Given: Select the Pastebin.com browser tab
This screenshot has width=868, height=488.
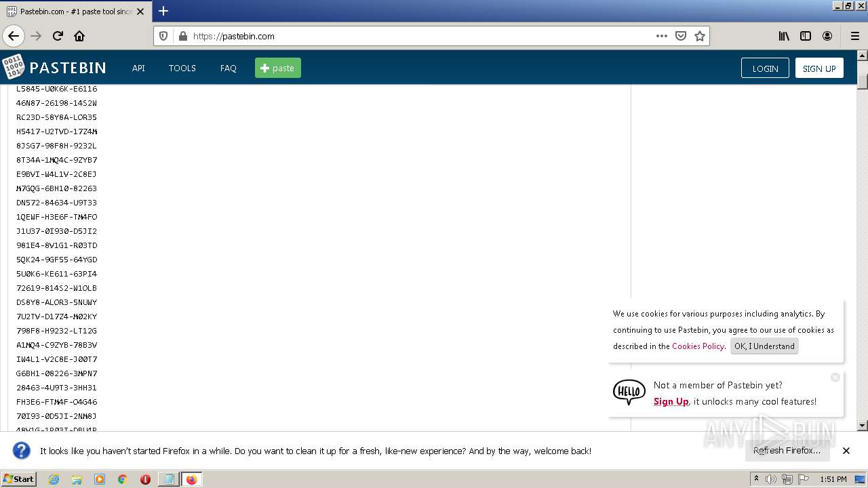Looking at the screenshot, I should (75, 12).
